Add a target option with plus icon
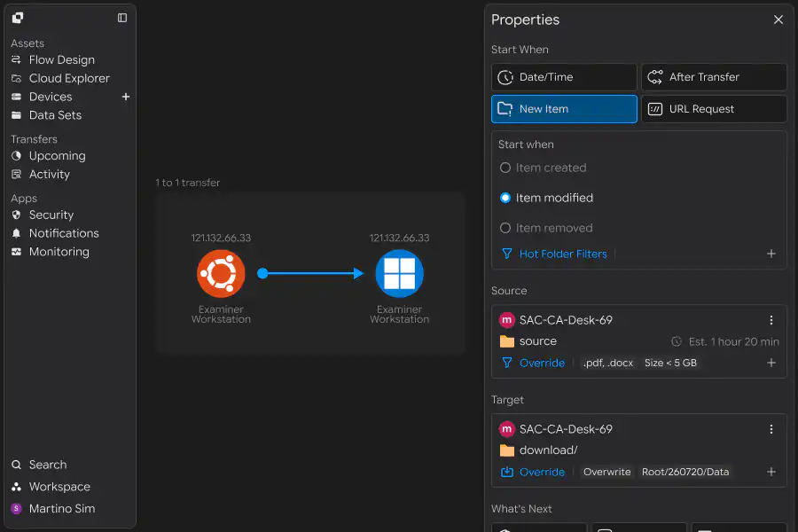 coord(771,472)
